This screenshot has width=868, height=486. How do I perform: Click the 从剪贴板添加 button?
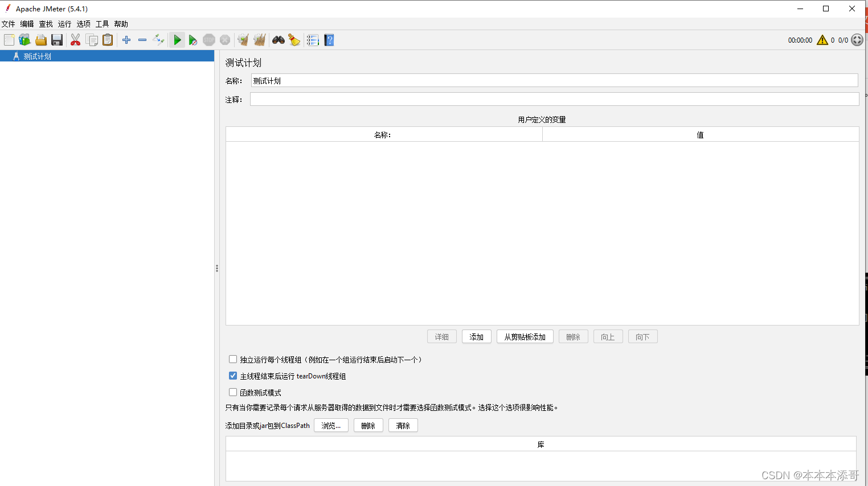(525, 337)
